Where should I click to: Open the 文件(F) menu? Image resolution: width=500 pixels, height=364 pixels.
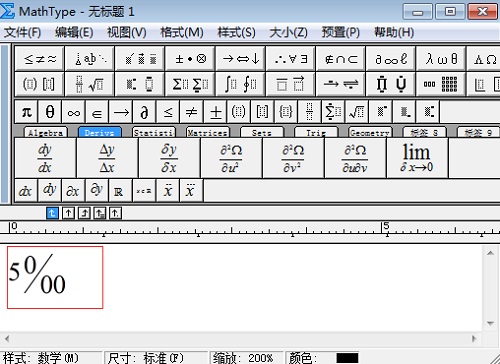coord(22,32)
